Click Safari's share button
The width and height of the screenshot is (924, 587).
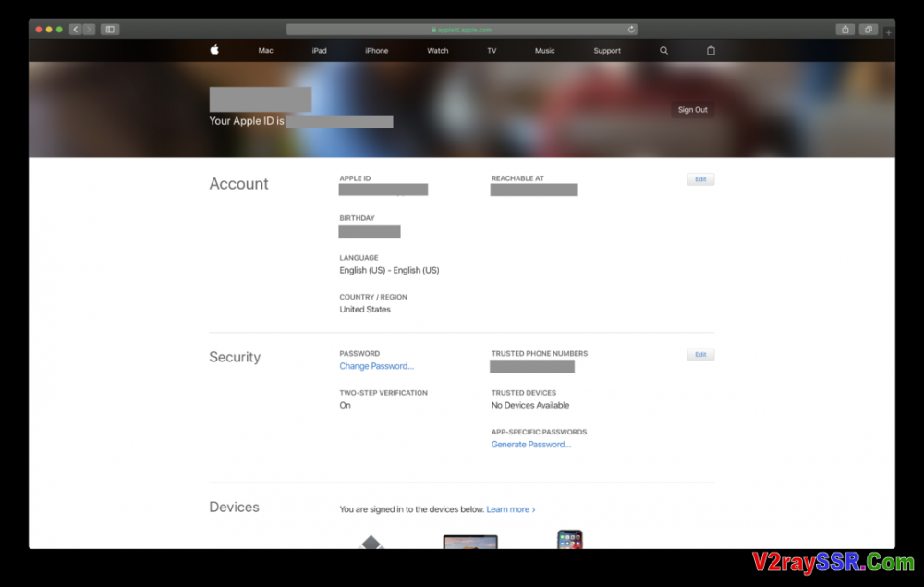coord(845,30)
